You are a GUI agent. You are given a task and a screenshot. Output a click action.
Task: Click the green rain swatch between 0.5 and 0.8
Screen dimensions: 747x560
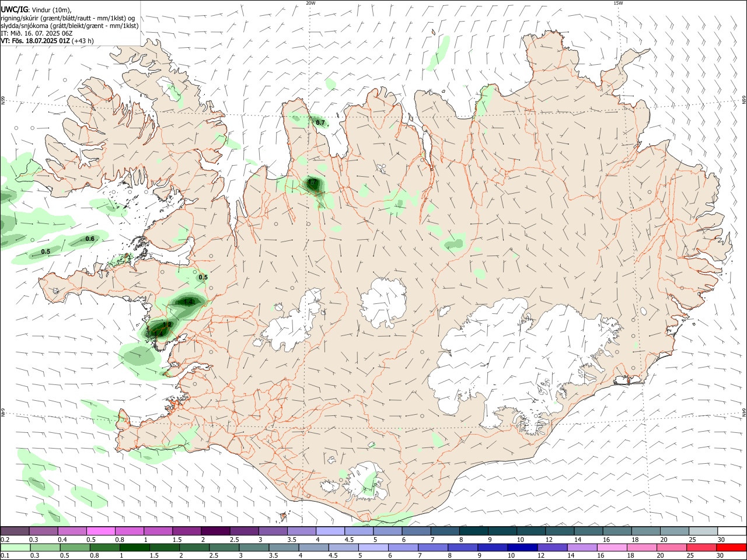(75, 548)
